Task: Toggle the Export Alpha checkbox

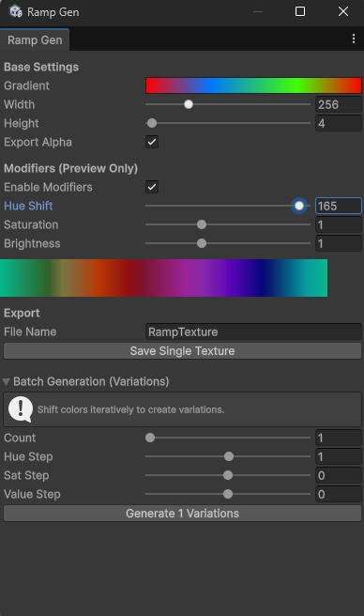Action: pos(152,142)
